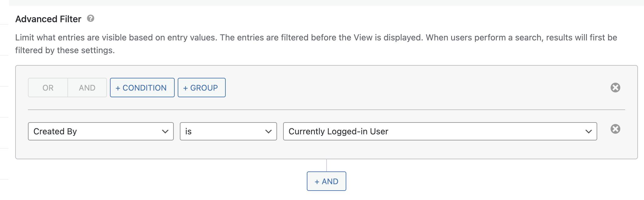The width and height of the screenshot is (644, 200).
Task: Open the 'is' operator dropdown
Action: (228, 131)
